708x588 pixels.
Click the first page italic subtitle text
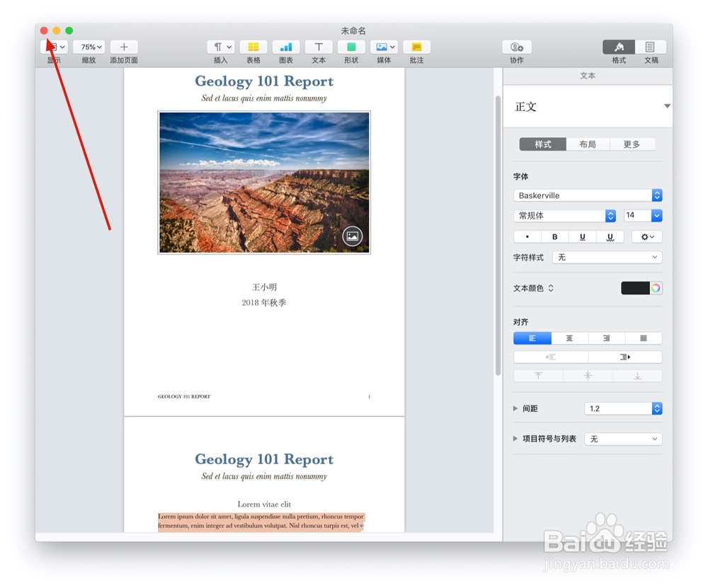(x=264, y=98)
